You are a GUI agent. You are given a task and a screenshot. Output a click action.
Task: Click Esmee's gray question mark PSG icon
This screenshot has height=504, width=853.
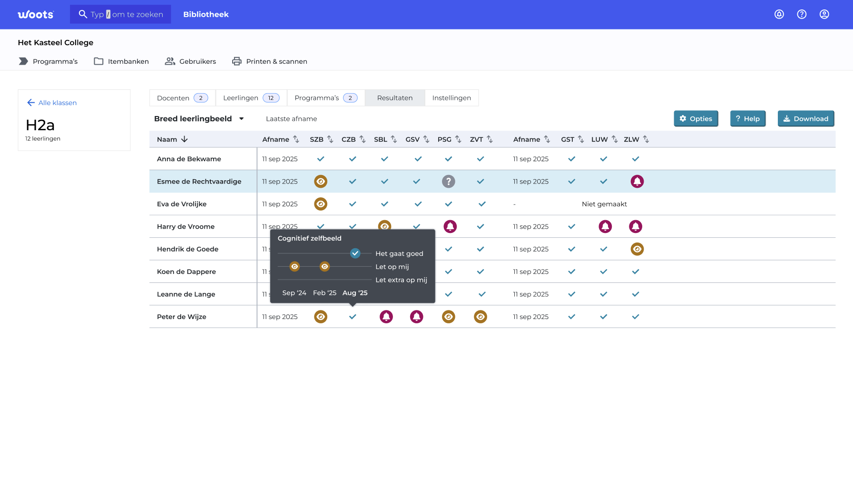tap(448, 181)
